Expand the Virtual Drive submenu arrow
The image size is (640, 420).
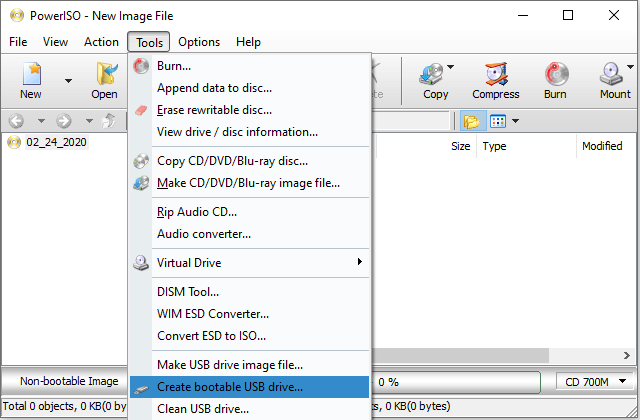click(x=360, y=262)
